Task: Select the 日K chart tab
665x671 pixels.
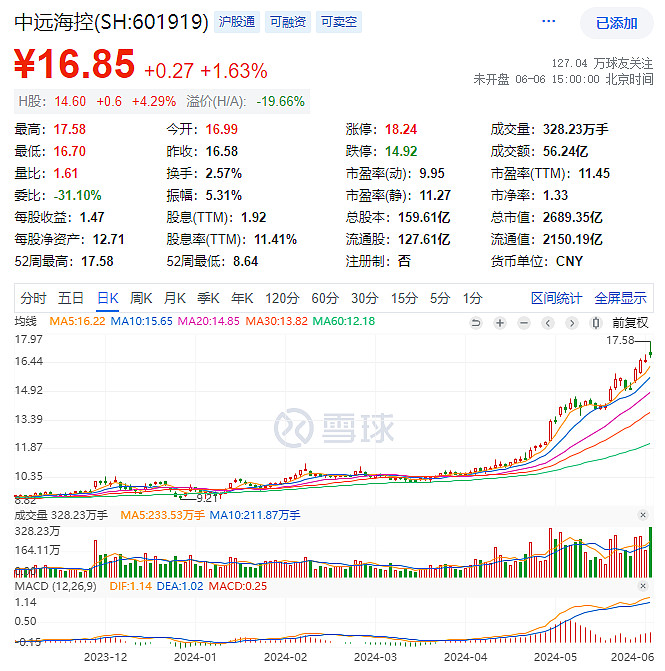Action: [x=107, y=298]
